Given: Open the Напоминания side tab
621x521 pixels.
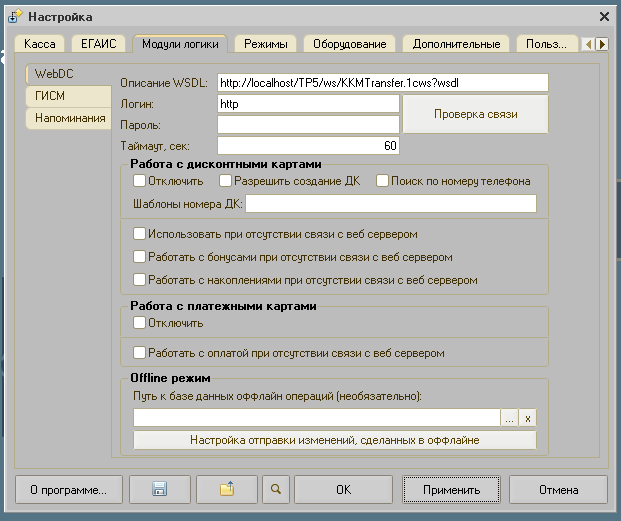Looking at the screenshot, I should point(69,118).
